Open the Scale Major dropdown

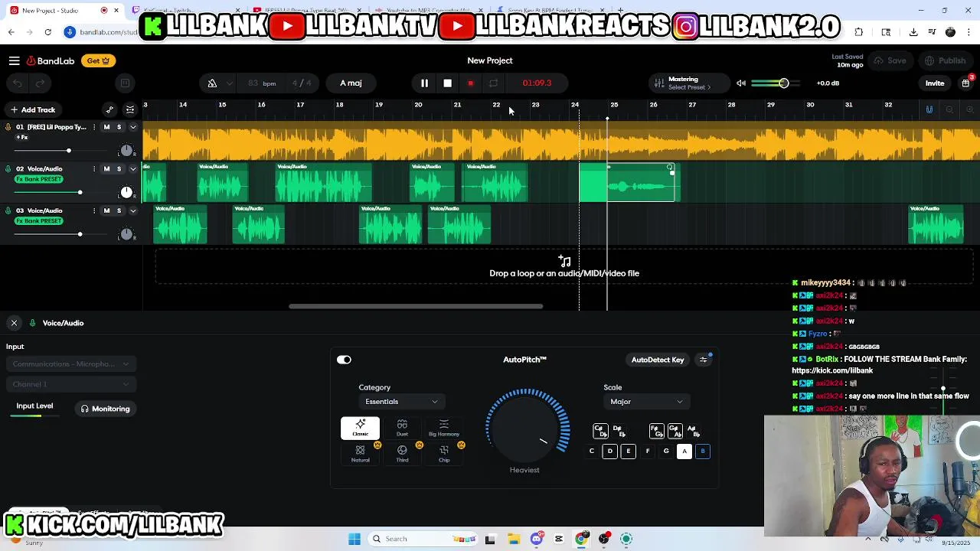[645, 402]
